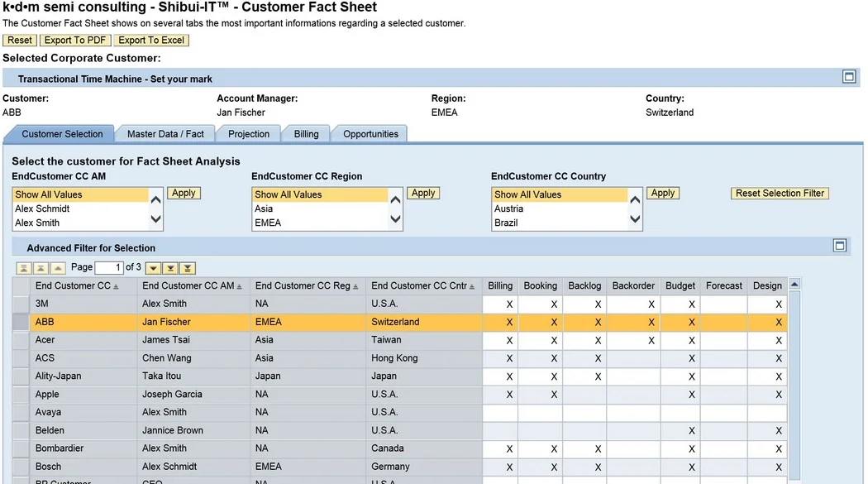The image size is (868, 484).
Task: Click the Joseph Garcia cell
Action: point(193,395)
